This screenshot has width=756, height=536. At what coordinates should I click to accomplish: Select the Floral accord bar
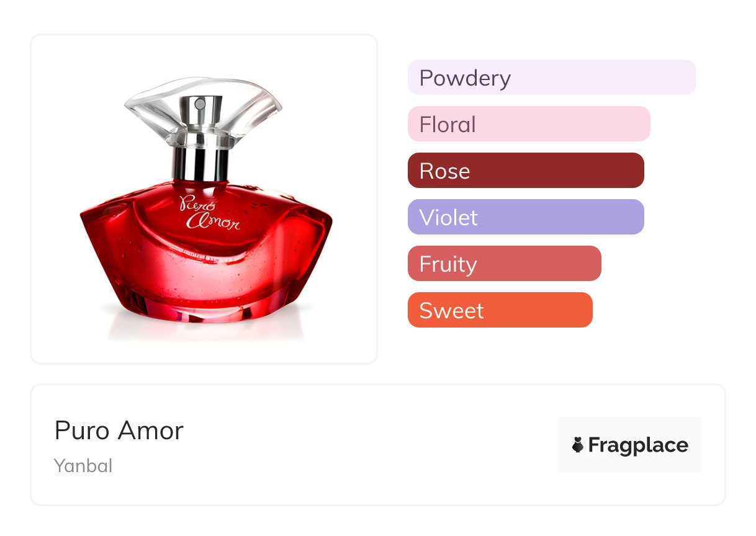click(x=529, y=124)
